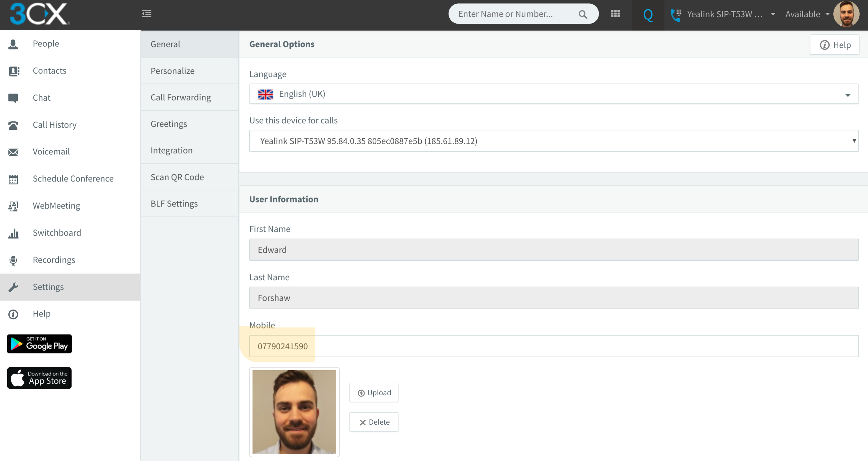Viewport: 868px width, 461px height.
Task: Click into the Mobile number field
Action: tap(554, 346)
